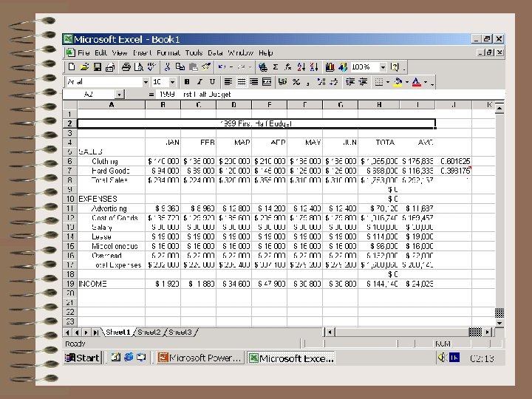The image size is (532, 399).
Task: Apply Currency Style format icon
Action: click(x=282, y=82)
